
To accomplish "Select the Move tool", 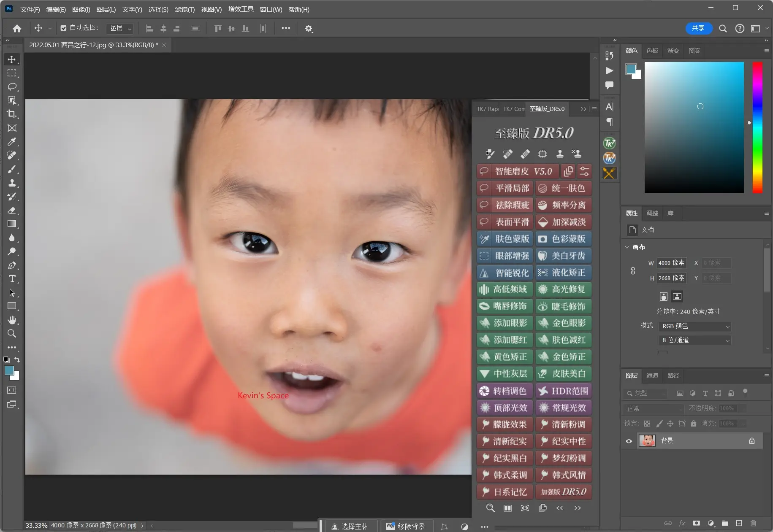I will point(12,59).
